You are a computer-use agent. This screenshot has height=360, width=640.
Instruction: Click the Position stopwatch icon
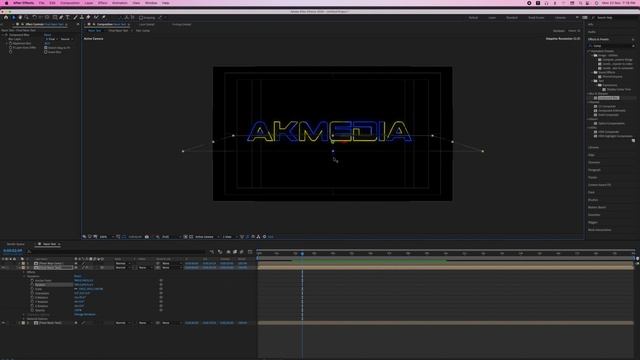pos(32,285)
